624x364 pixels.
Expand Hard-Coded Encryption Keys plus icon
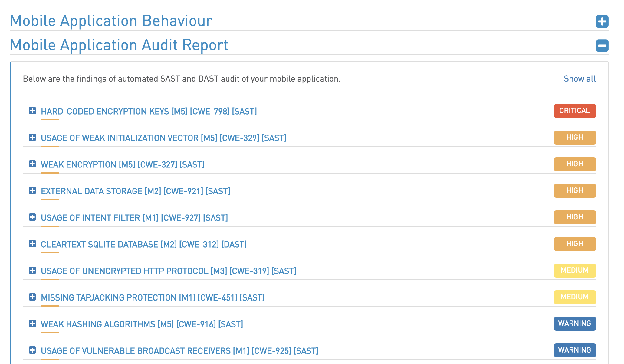(32, 111)
